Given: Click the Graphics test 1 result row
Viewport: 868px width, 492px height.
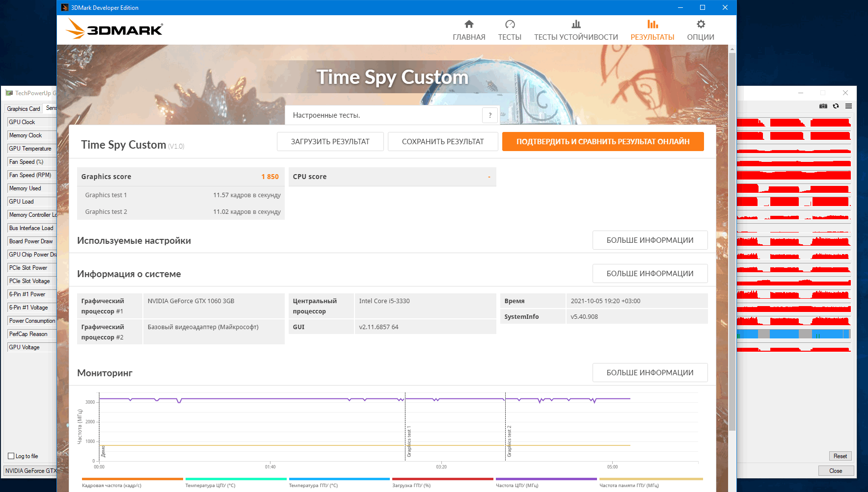Looking at the screenshot, I should 181,195.
